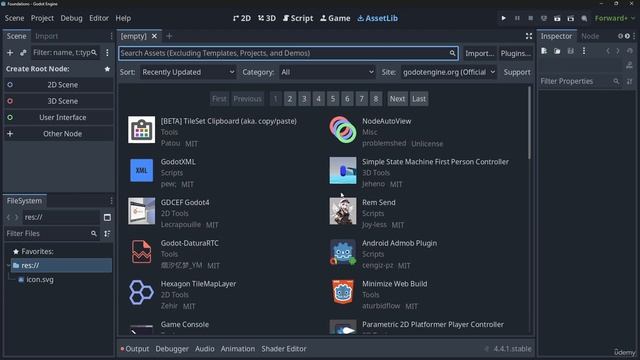Viewport: 640px width, 360px height.
Task: Create a 2D Scene root node
Action: (60, 85)
